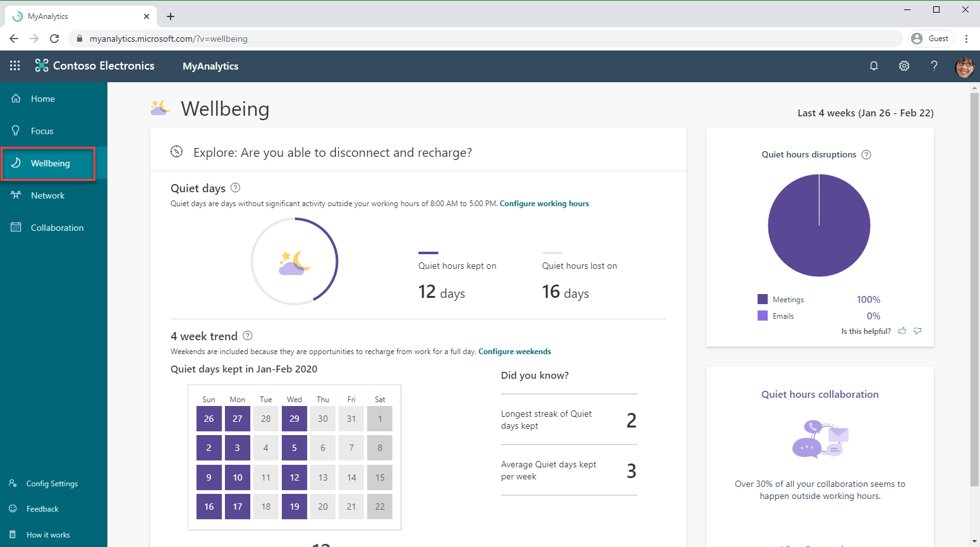Click the Quiet hours collaboration heading
This screenshot has height=547, width=980.
[820, 394]
